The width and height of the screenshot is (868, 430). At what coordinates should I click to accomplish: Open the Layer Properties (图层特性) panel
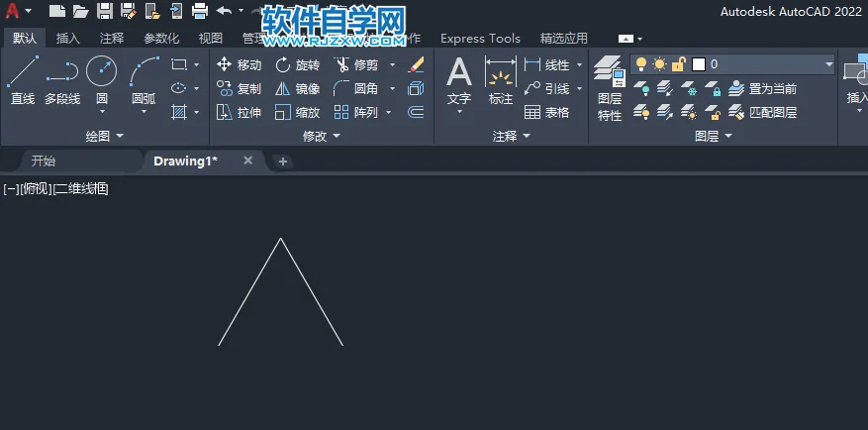pyautogui.click(x=610, y=89)
